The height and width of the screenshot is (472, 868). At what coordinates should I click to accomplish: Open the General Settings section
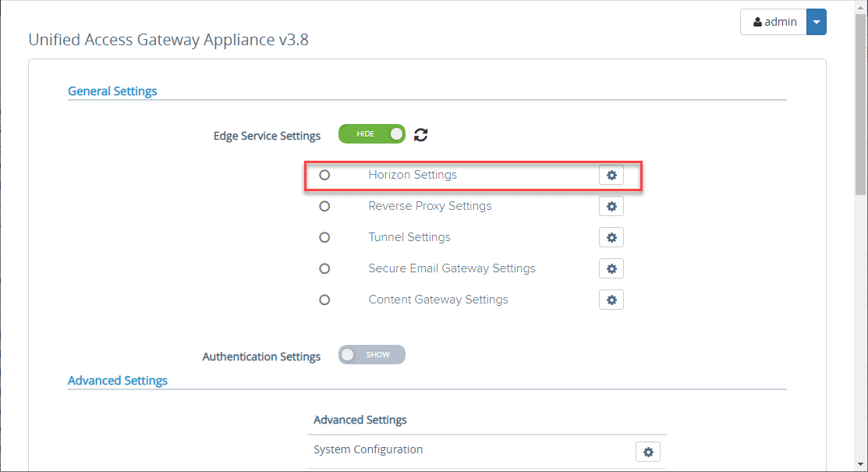112,90
